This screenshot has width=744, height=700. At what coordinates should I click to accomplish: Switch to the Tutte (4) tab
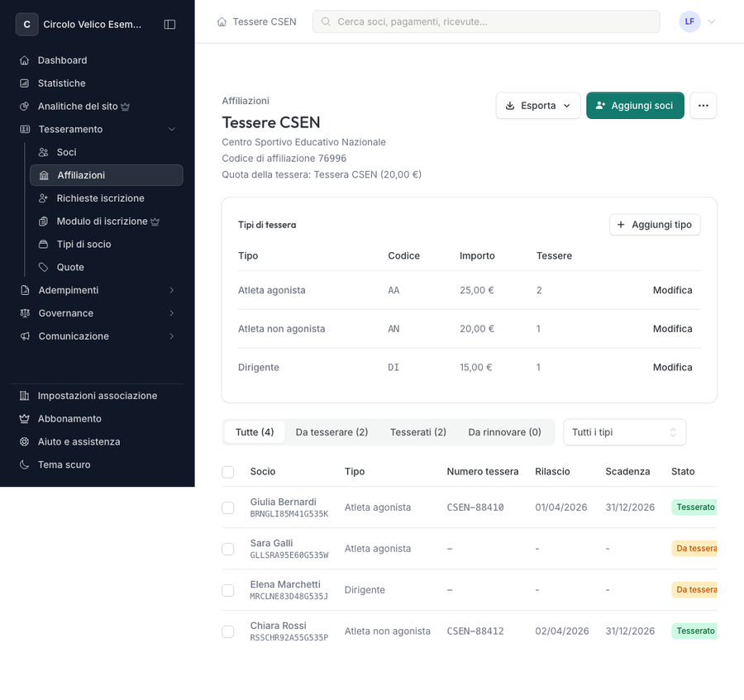[255, 432]
